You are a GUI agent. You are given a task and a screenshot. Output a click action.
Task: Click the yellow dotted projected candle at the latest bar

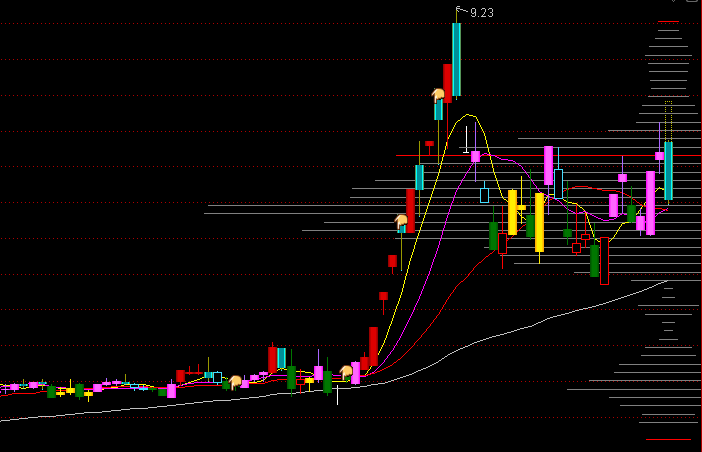click(x=668, y=121)
